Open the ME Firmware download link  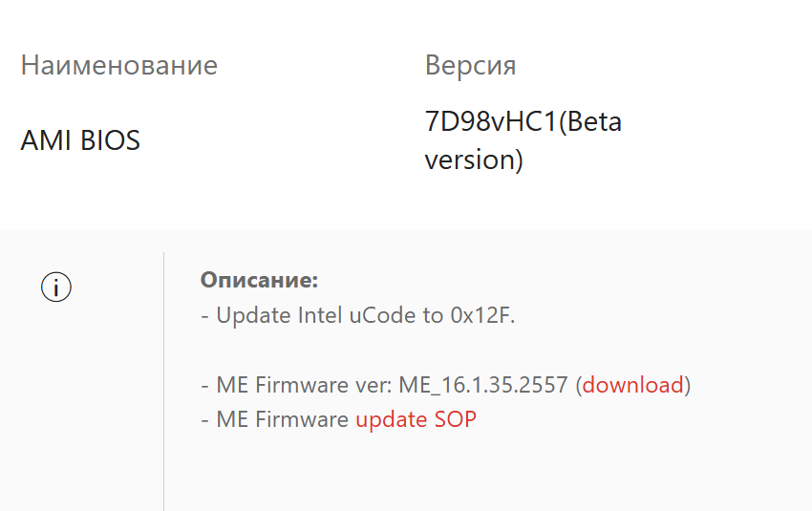click(633, 385)
